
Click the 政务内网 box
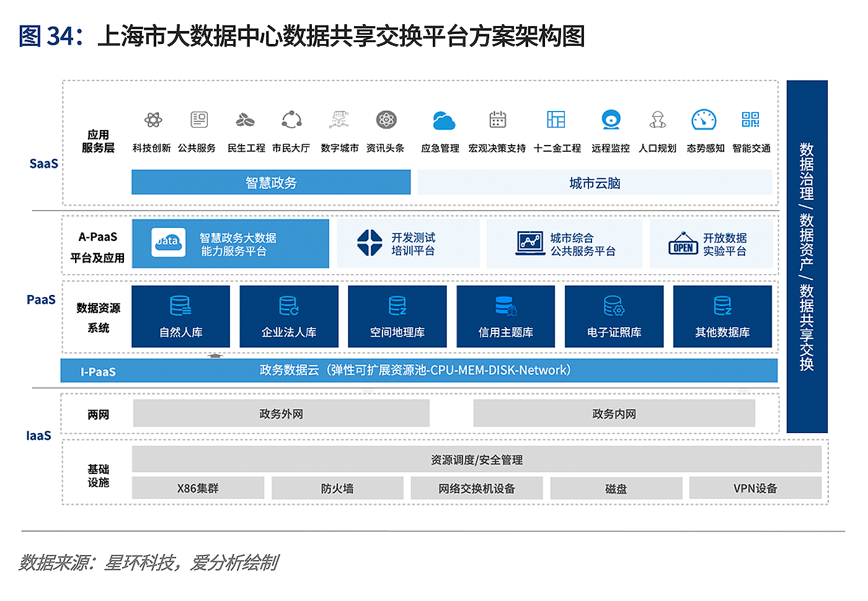point(614,413)
